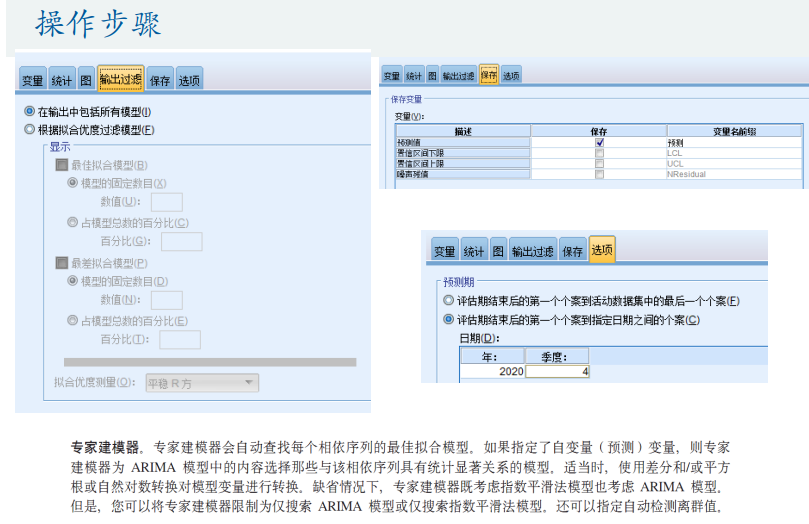Select 根据拟合优度过滤模型 radio button
Screen dimensions: 809x524
coord(29,130)
